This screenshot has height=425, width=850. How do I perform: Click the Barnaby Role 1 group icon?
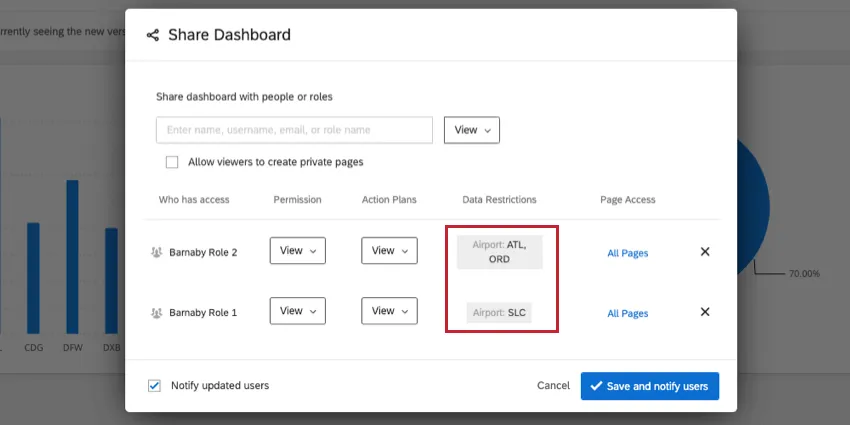[156, 313]
